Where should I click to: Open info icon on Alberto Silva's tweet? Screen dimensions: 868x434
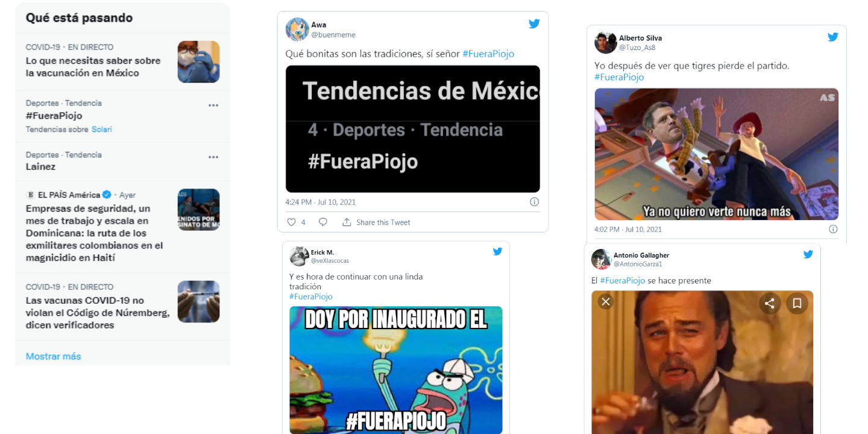tap(833, 229)
